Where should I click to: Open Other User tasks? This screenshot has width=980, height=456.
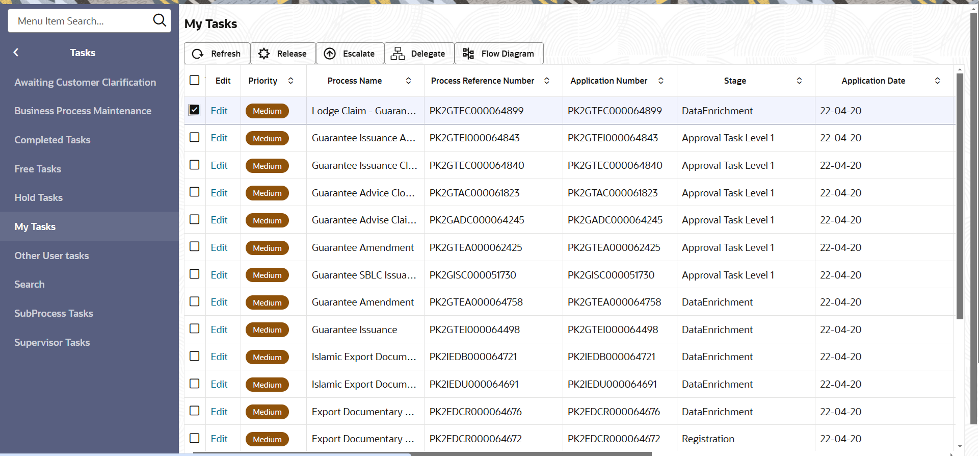(x=51, y=256)
